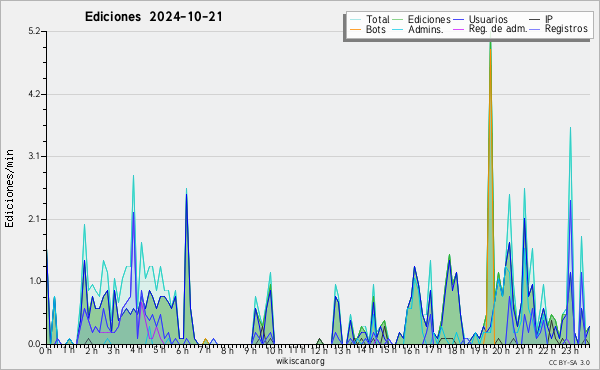Click the '4 h' x-axis tick label

coord(136,350)
